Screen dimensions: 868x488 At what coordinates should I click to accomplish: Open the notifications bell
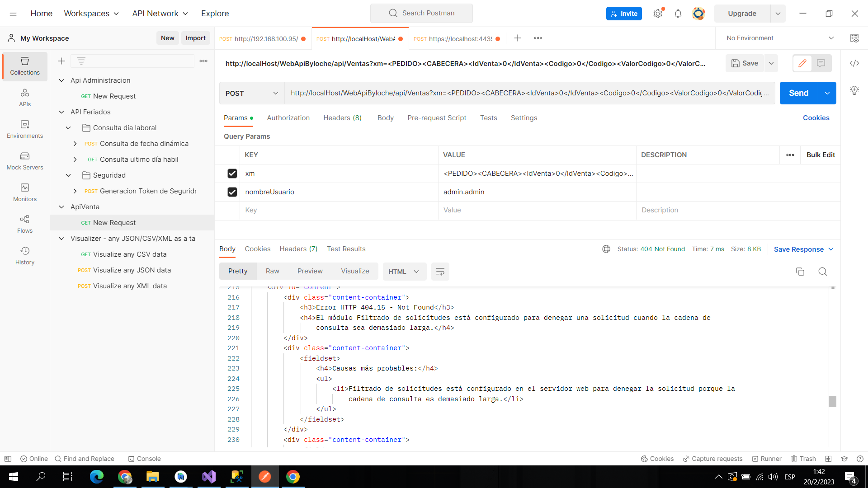[x=678, y=14]
